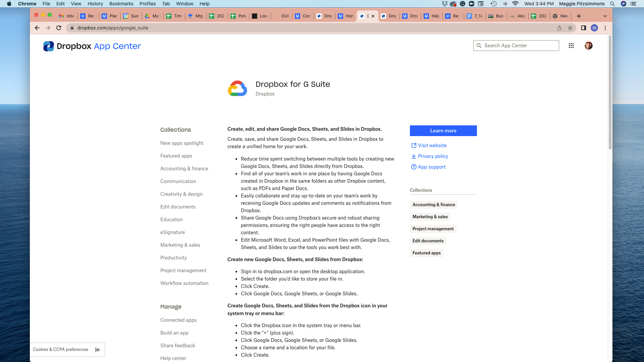
Task: Open Spotlight search in menu bar
Action: [x=612, y=4]
